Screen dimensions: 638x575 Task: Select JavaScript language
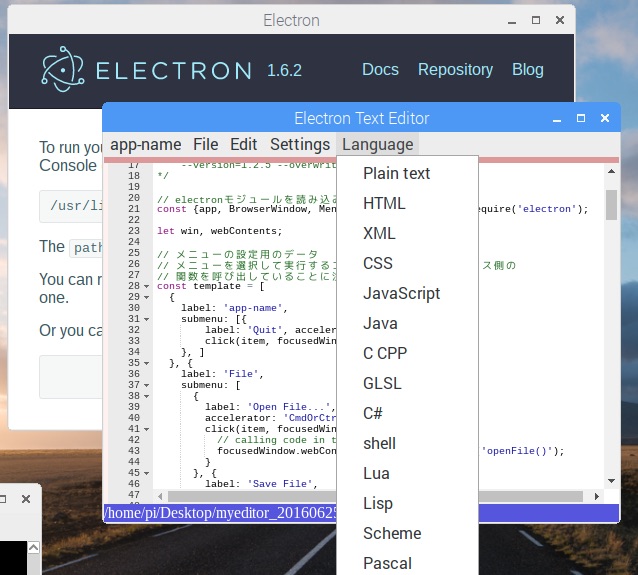pyautogui.click(x=407, y=293)
